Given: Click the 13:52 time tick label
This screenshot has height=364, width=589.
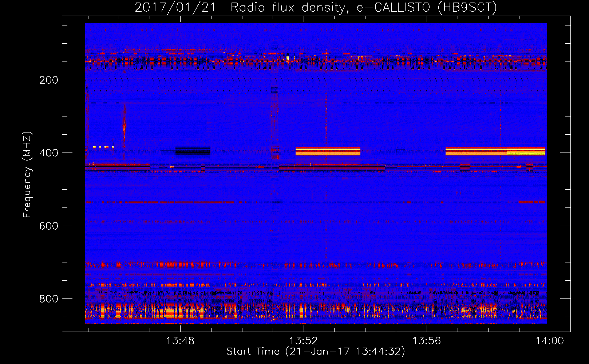Looking at the screenshot, I should [x=303, y=341].
